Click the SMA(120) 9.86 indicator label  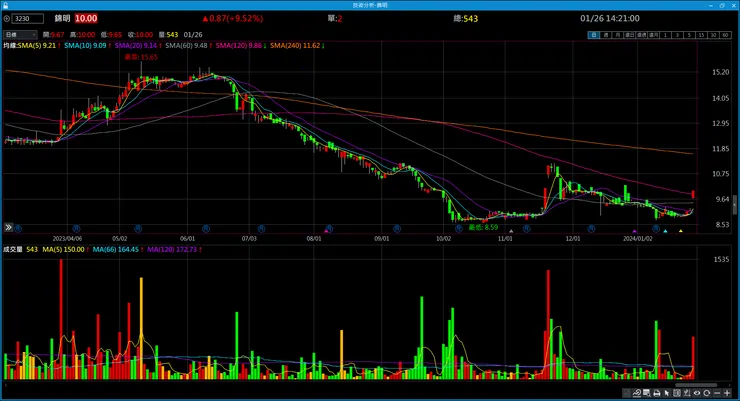click(x=238, y=46)
